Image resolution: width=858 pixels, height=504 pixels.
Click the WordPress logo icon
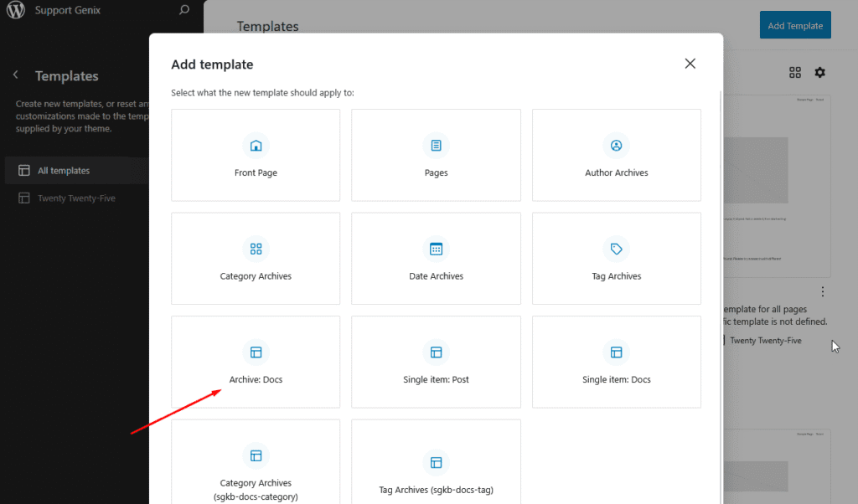coord(16,10)
